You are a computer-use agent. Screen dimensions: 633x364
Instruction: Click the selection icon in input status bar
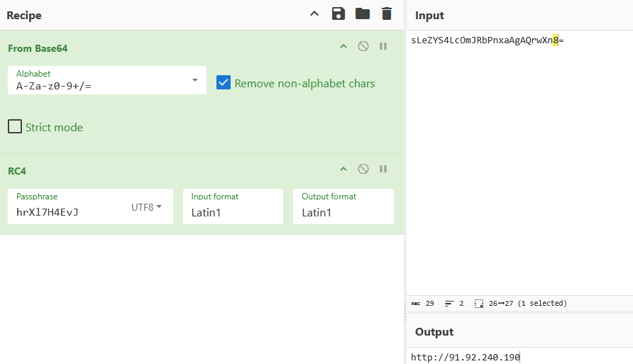click(x=479, y=304)
